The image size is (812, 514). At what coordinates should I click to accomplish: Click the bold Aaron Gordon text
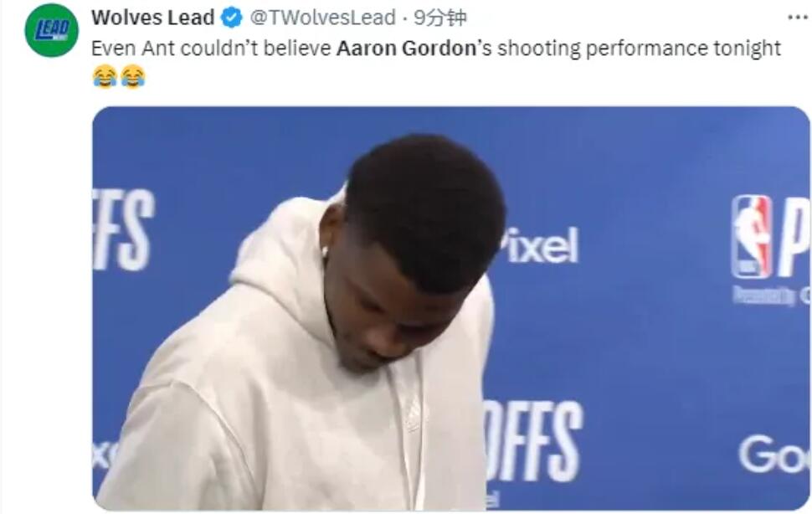click(406, 49)
